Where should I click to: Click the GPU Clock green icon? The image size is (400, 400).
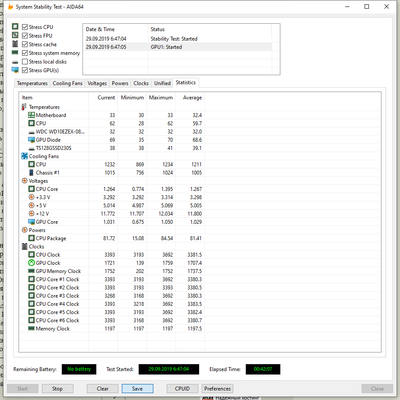click(x=31, y=263)
